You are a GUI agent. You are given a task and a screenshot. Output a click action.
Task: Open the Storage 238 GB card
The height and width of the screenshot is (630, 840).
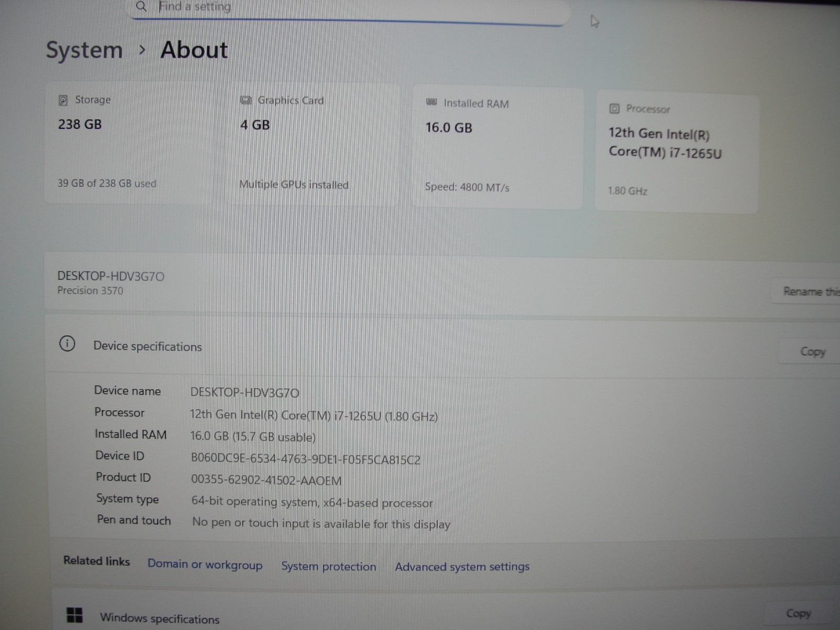point(129,142)
